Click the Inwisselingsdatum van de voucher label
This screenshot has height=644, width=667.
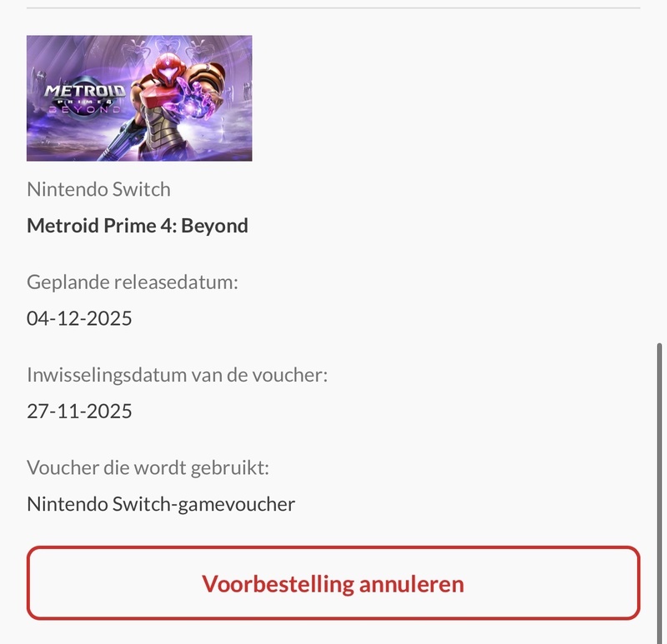[177, 375]
